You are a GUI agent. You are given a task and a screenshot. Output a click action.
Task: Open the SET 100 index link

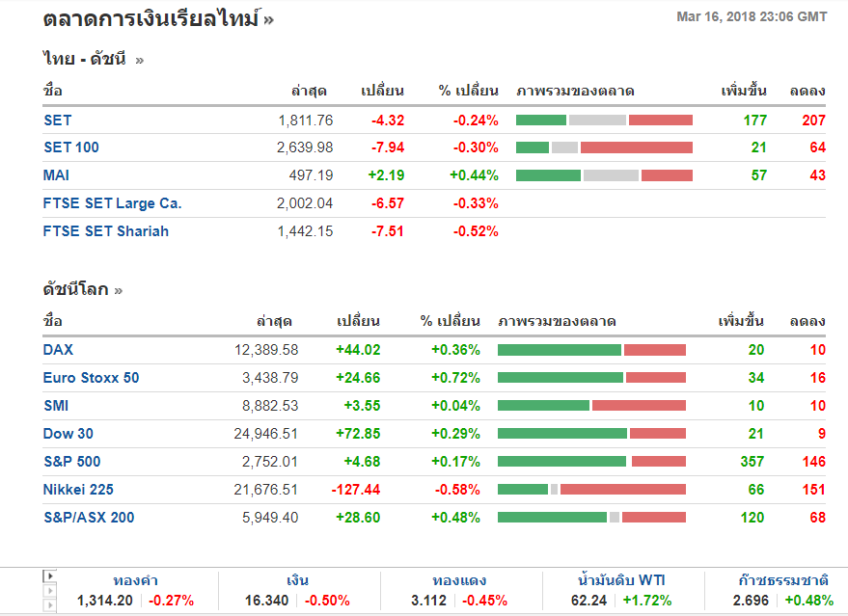click(x=71, y=147)
